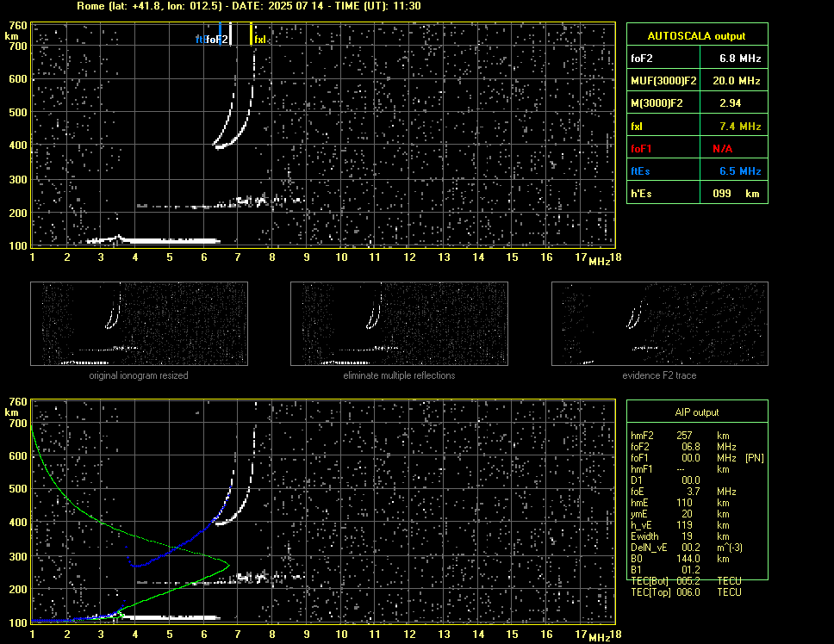Click the TEC[Top] 006.0 TECU row
Image resolution: width=834 pixels, height=644 pixels.
pyautogui.click(x=686, y=592)
